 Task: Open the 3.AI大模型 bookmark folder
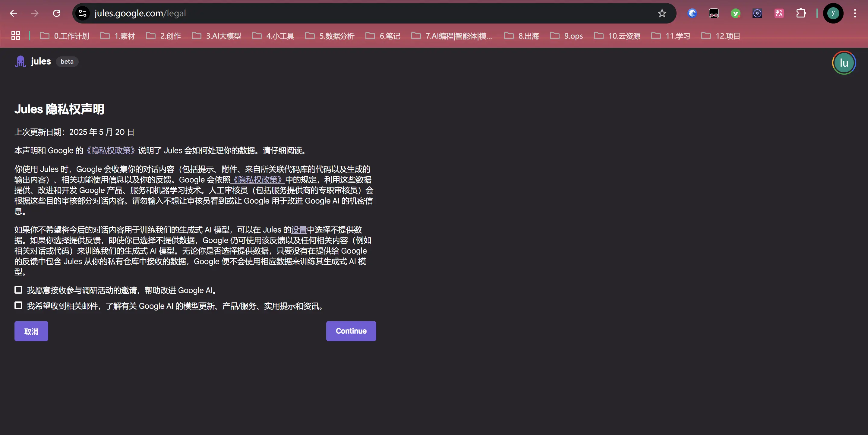[x=217, y=36]
